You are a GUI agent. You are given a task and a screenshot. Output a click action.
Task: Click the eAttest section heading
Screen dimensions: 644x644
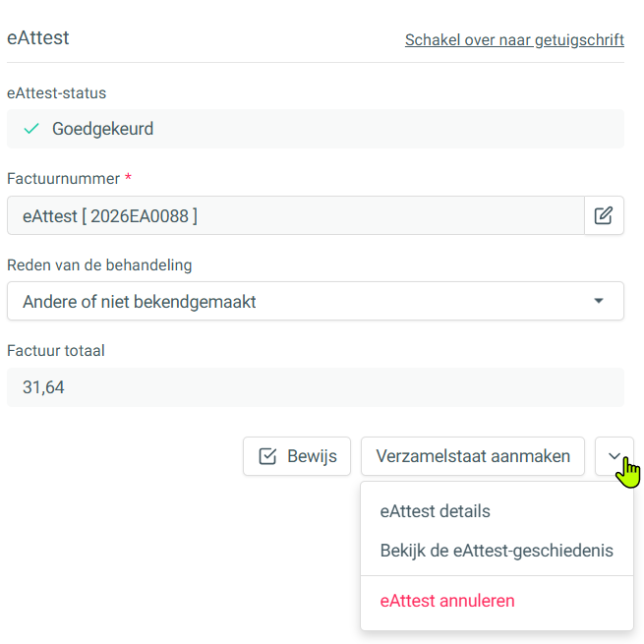tap(38, 37)
